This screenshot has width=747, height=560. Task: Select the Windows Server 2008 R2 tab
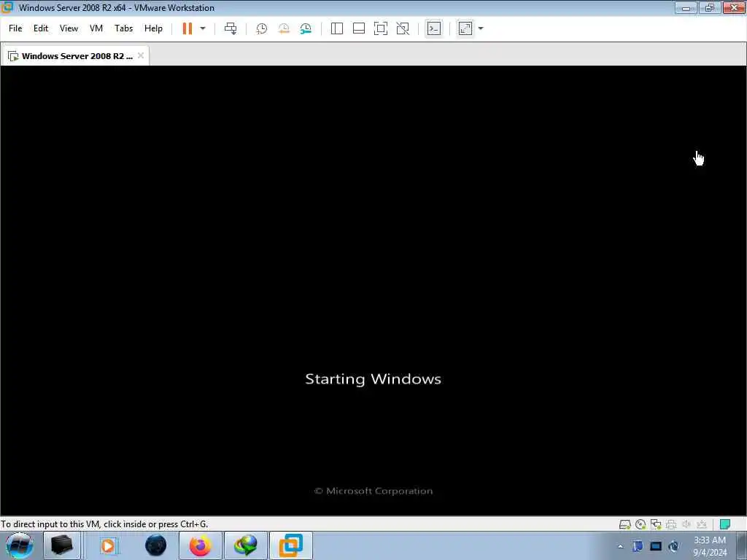[75, 55]
